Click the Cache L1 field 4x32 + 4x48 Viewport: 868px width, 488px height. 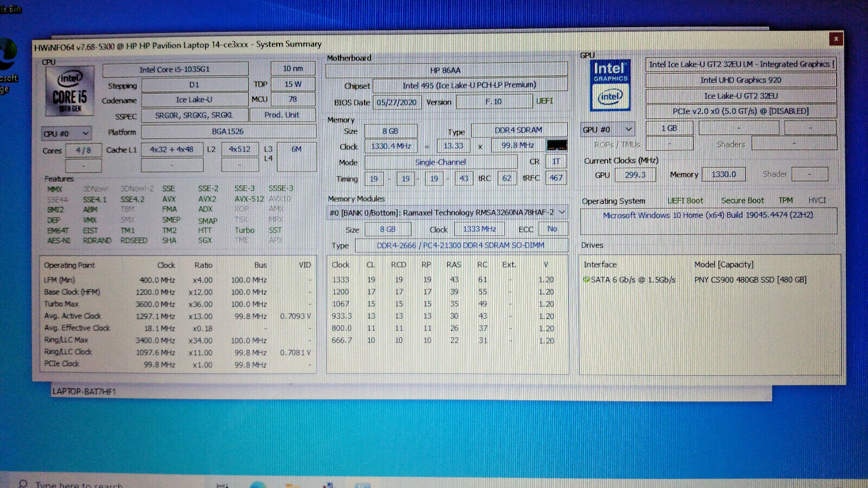click(x=172, y=149)
